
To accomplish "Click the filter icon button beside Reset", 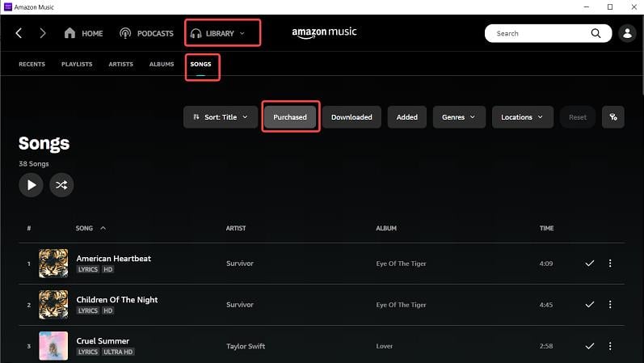I will (x=613, y=117).
